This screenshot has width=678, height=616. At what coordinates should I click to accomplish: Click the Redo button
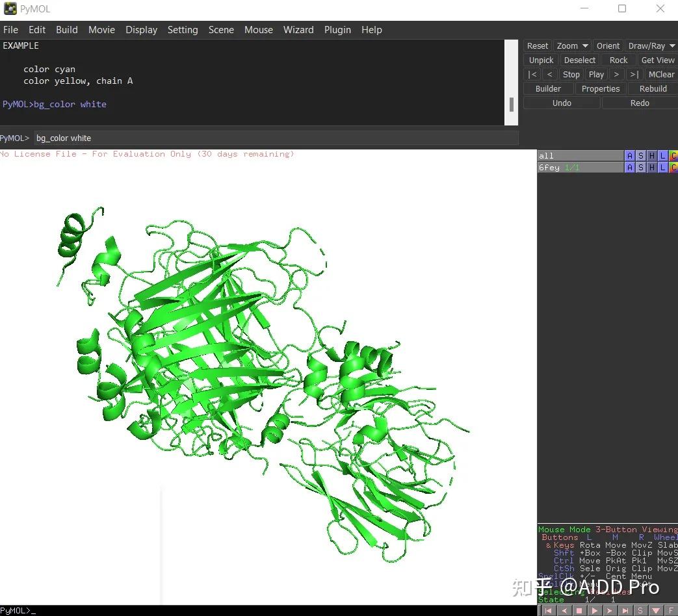[640, 103]
